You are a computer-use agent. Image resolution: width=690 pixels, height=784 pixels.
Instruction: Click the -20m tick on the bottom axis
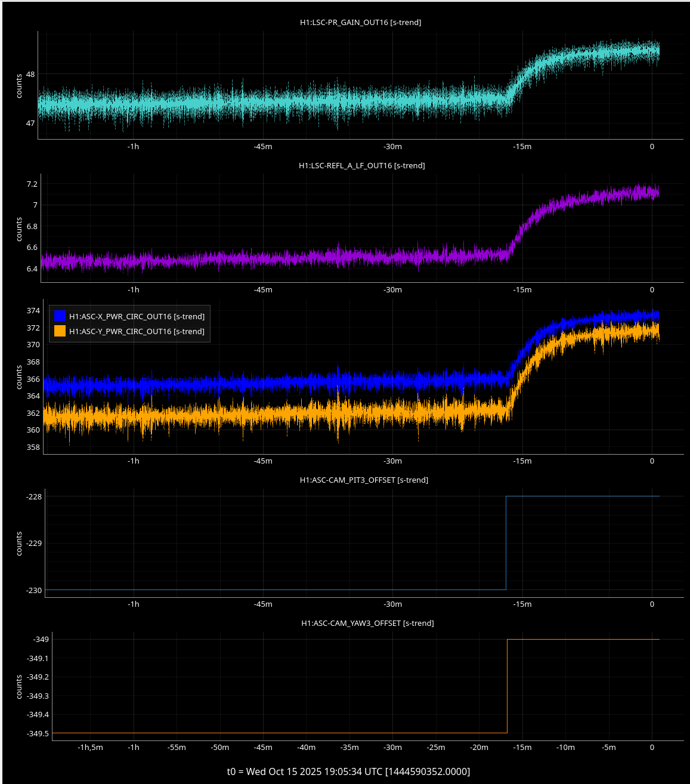(x=479, y=747)
